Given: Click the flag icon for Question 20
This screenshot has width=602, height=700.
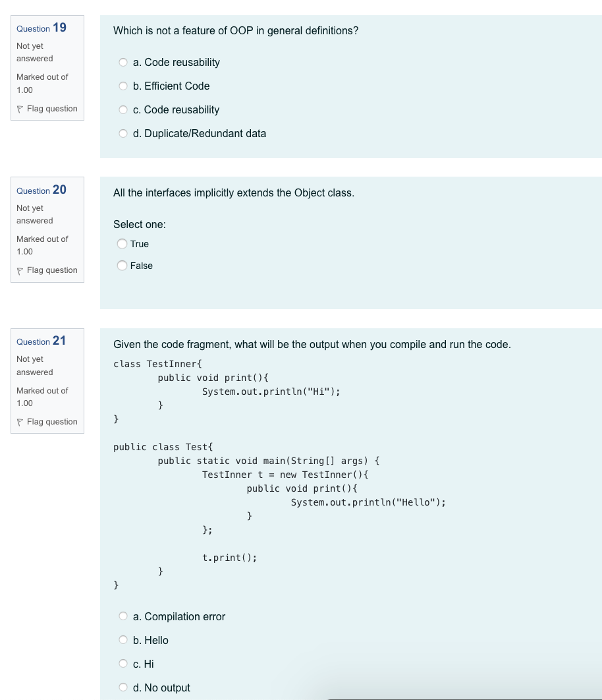Looking at the screenshot, I should pyautogui.click(x=20, y=270).
